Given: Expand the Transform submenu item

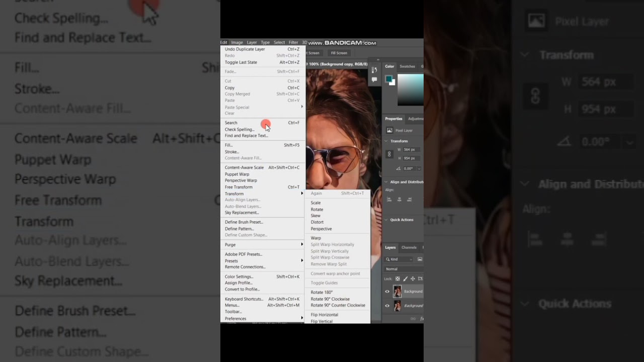Looking at the screenshot, I should 263,194.
